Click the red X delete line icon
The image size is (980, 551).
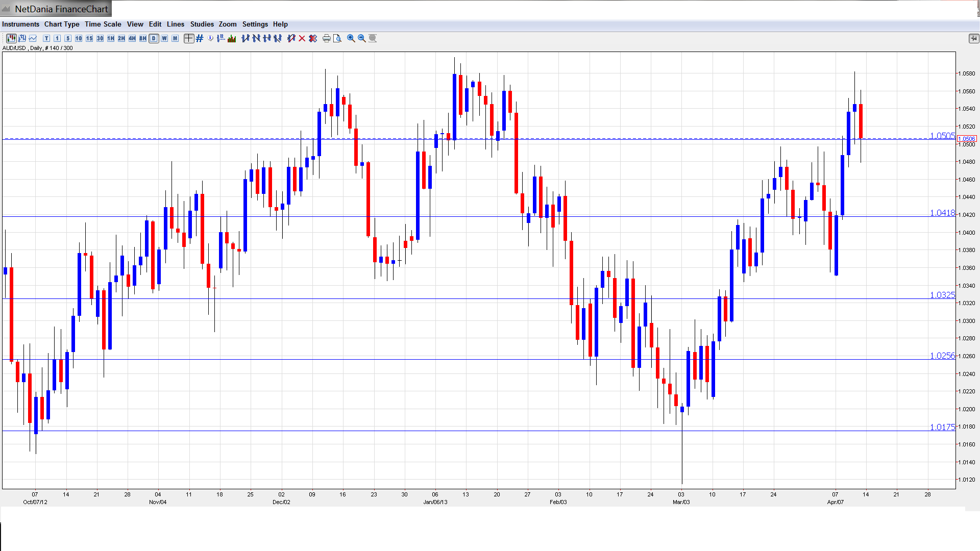(x=302, y=38)
